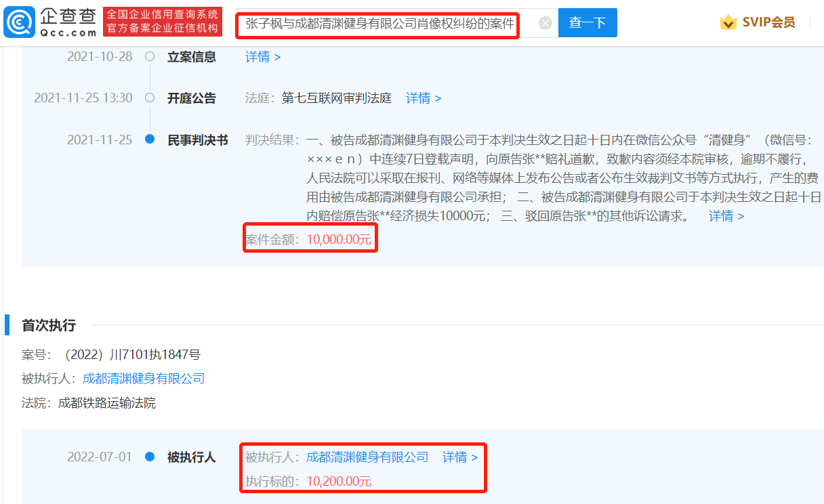Click the 立案信息 label
Screen dimensions: 824x504
[x=192, y=57]
